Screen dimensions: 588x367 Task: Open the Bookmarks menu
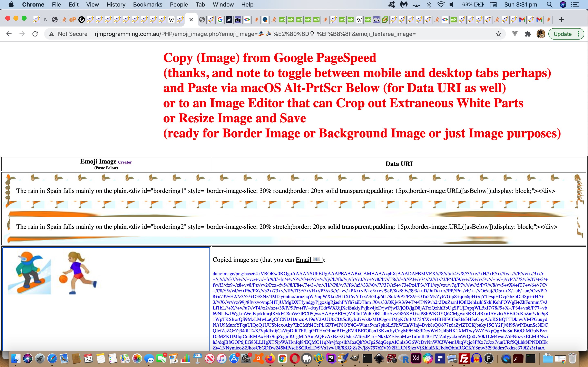pyautogui.click(x=147, y=5)
